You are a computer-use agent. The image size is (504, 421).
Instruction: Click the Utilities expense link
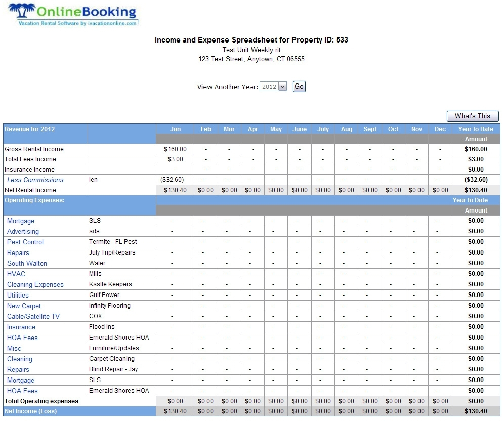pos(18,295)
